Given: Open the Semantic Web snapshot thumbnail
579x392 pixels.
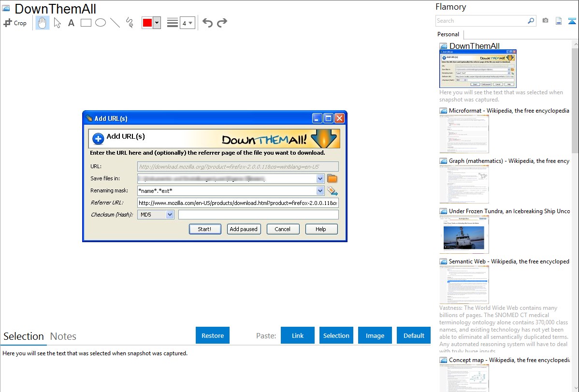Looking at the screenshot, I should click(x=464, y=285).
